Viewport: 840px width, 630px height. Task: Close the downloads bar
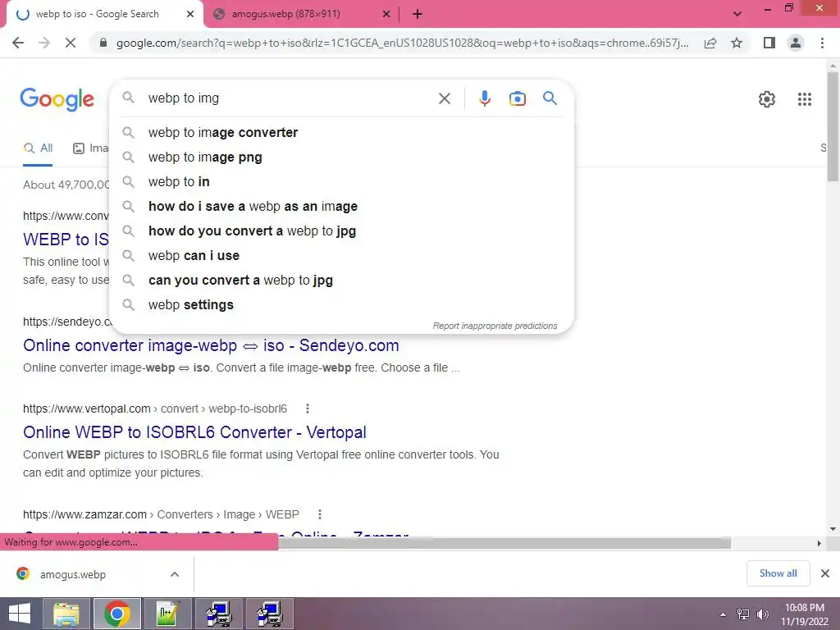825,573
